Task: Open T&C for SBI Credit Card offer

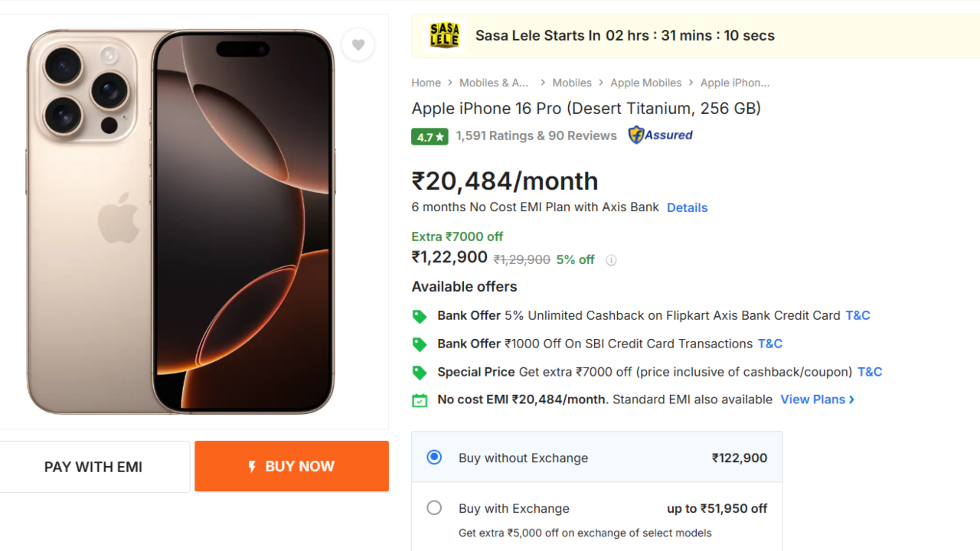Action: click(769, 344)
